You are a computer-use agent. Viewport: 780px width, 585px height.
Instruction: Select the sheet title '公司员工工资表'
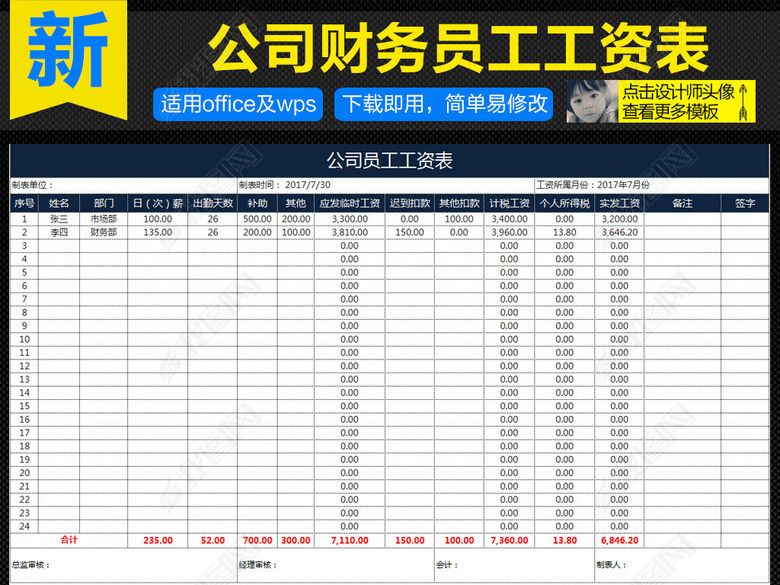click(390, 161)
